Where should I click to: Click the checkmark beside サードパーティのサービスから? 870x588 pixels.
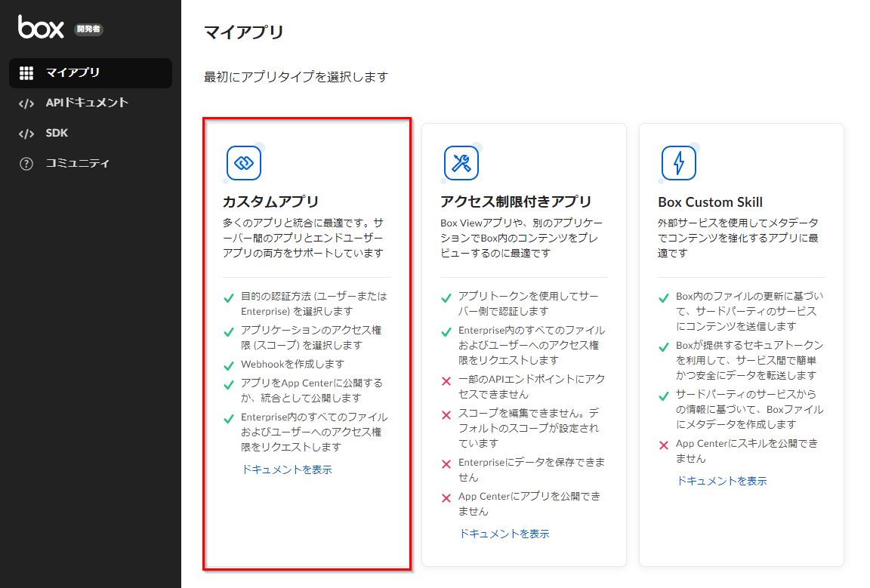pyautogui.click(x=664, y=396)
